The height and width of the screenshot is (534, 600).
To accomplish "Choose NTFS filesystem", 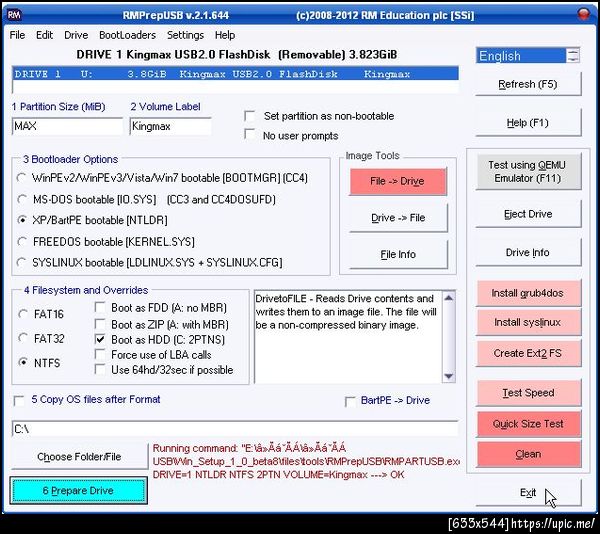I will pos(23,363).
